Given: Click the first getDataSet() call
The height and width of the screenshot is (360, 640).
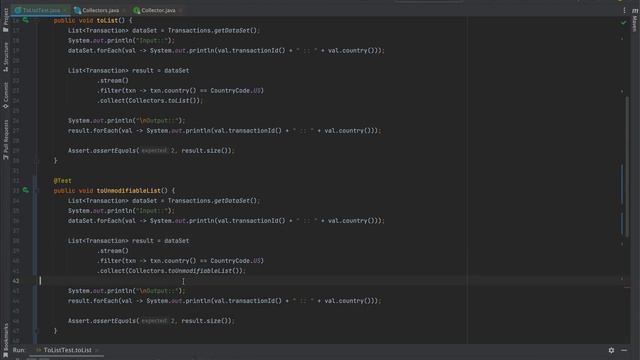Looking at the screenshot, I should coord(236,30).
